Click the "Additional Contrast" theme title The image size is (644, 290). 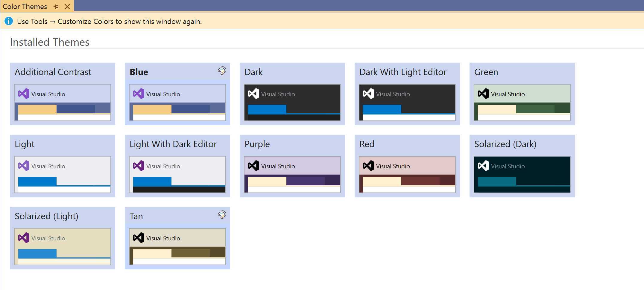(x=53, y=72)
